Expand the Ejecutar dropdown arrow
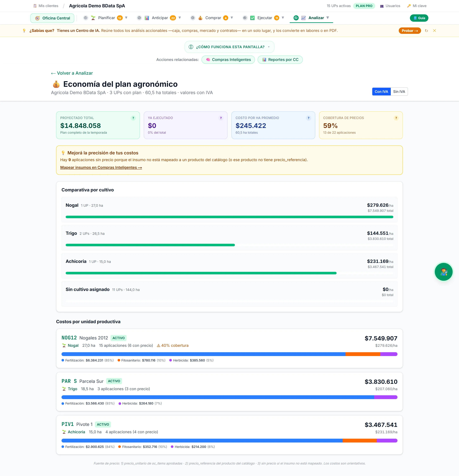This screenshot has width=459, height=476. (x=283, y=18)
